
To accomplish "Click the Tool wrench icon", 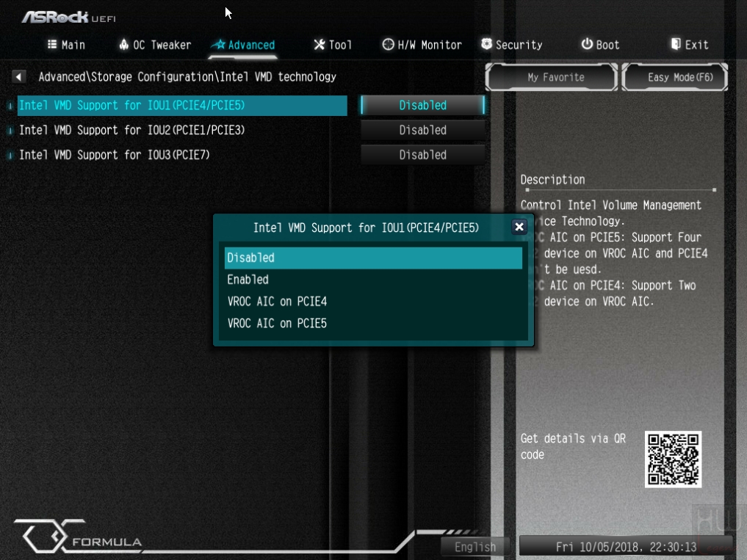I will pos(320,44).
